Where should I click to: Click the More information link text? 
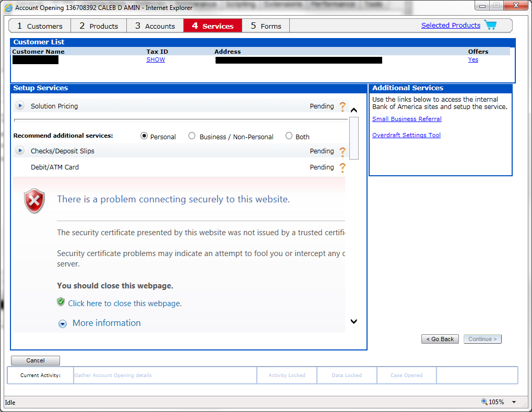coord(107,323)
